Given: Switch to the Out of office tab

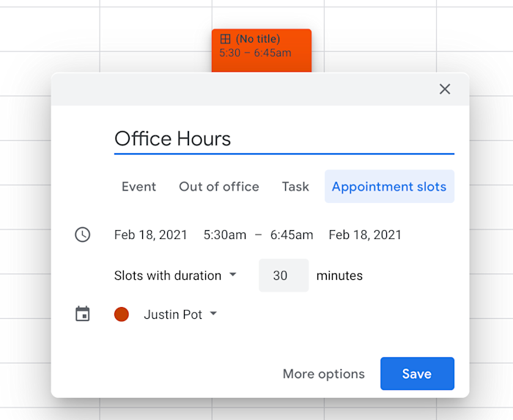Looking at the screenshot, I should tap(219, 186).
